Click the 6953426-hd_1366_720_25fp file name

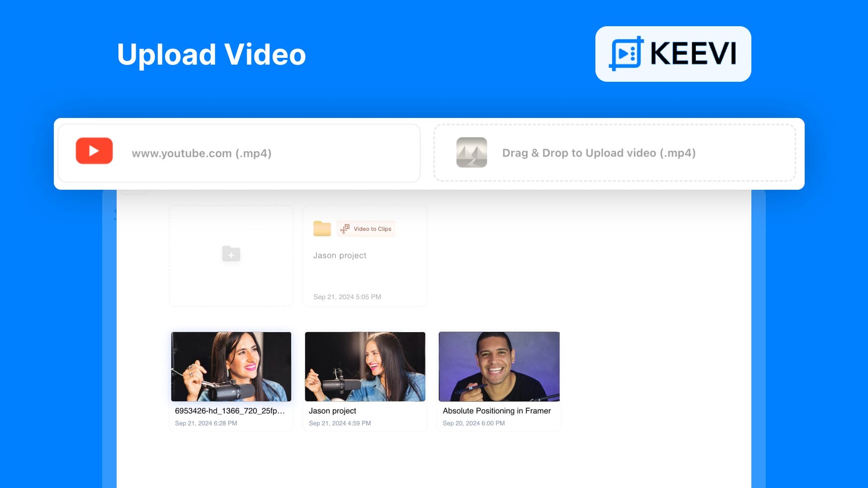point(230,411)
